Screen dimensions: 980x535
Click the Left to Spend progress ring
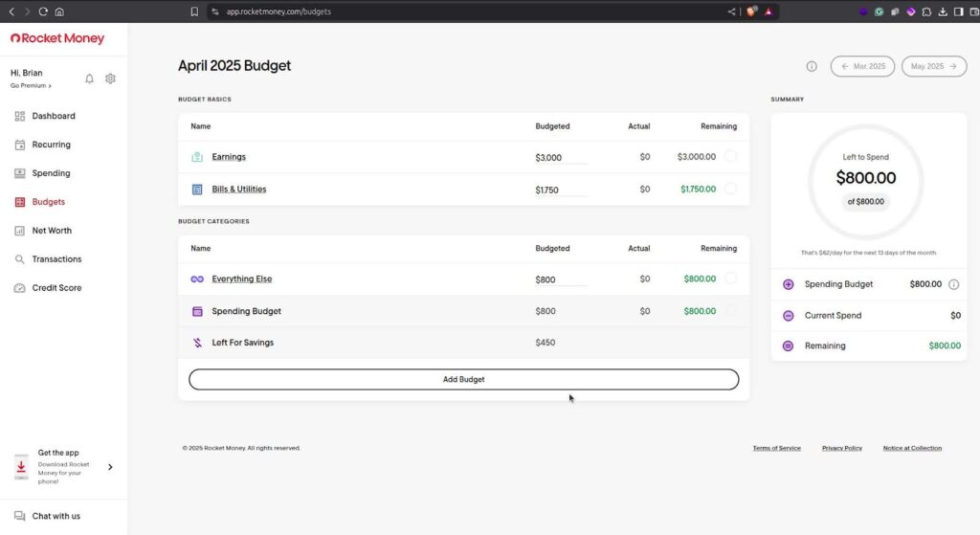click(x=865, y=183)
